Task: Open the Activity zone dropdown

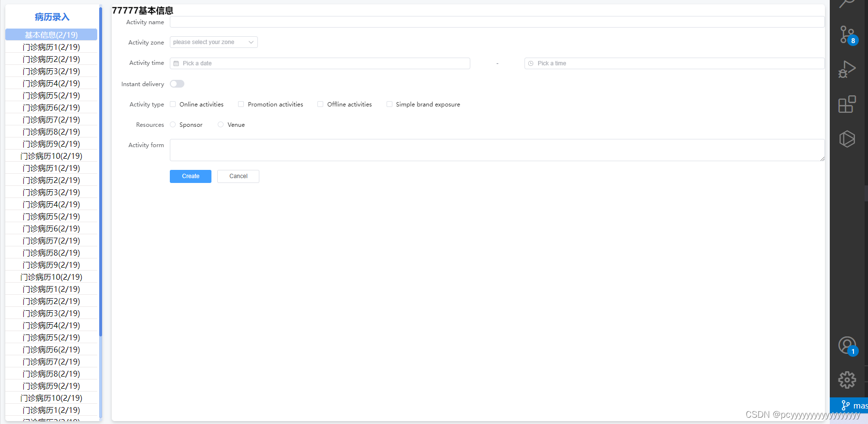Action: point(214,42)
